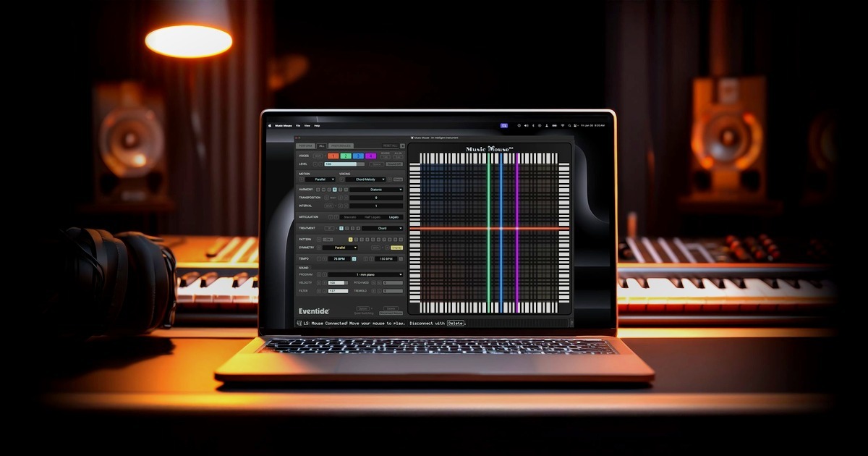
Task: Adjust the PITCH MOD slider
Action: (x=393, y=283)
